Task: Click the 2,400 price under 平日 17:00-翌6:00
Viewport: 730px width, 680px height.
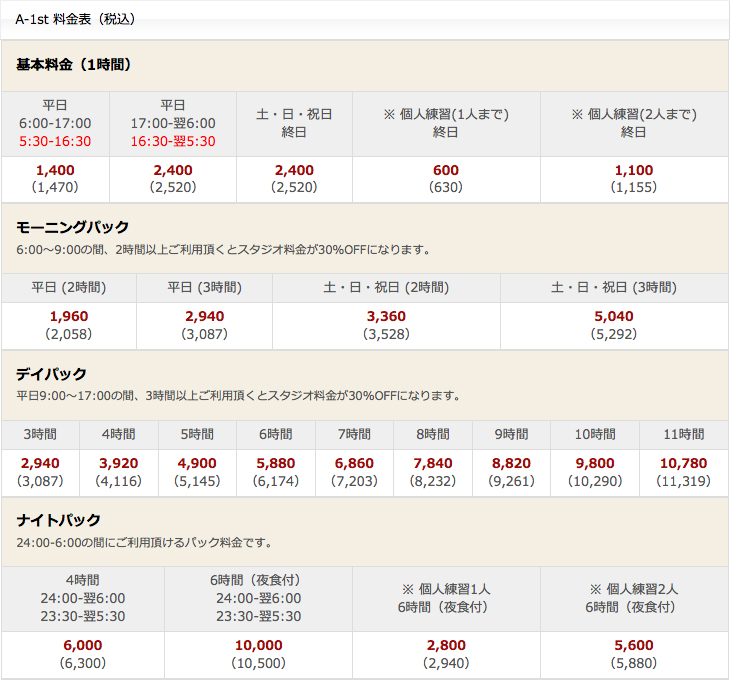Action: pos(173,170)
